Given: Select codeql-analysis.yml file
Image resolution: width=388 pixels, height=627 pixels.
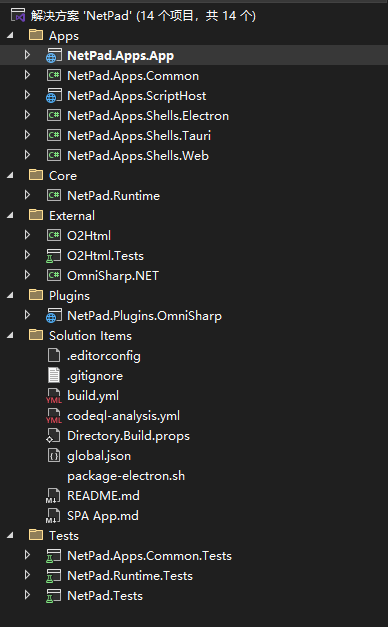Looking at the screenshot, I should pos(123,415).
